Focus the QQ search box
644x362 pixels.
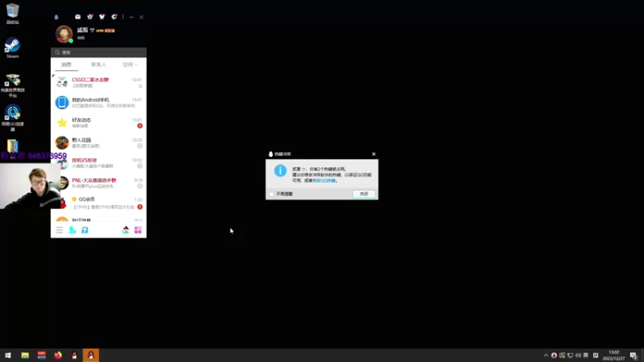pos(98,52)
